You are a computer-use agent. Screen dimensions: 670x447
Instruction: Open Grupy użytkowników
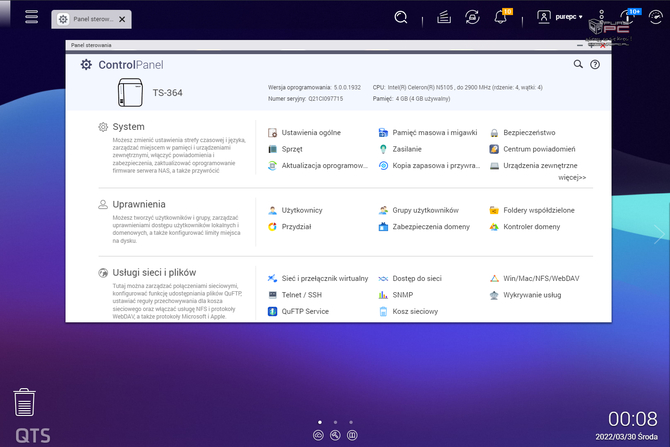418,210
